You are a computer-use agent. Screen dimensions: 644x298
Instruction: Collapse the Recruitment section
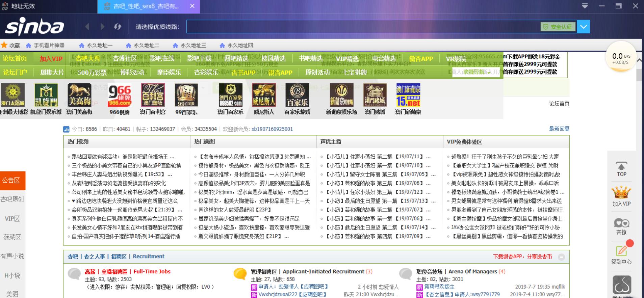[561, 257]
